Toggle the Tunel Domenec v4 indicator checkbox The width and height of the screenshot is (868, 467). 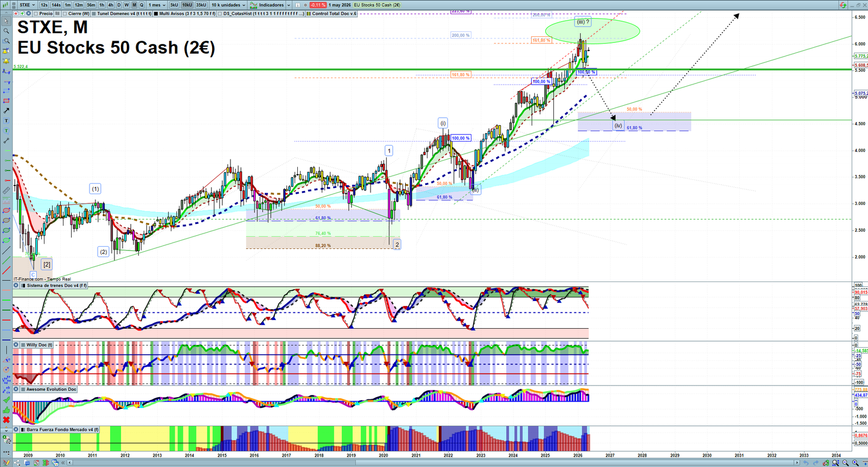pos(94,14)
